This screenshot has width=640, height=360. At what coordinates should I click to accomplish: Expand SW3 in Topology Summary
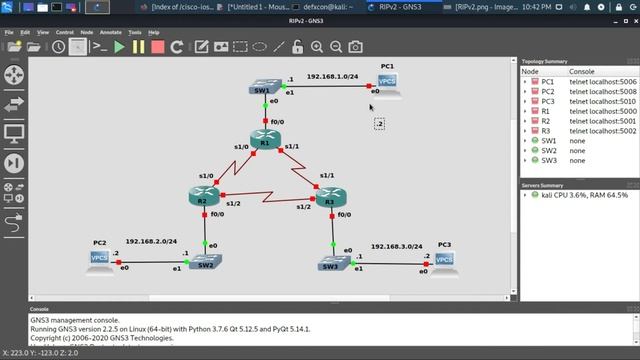point(525,160)
